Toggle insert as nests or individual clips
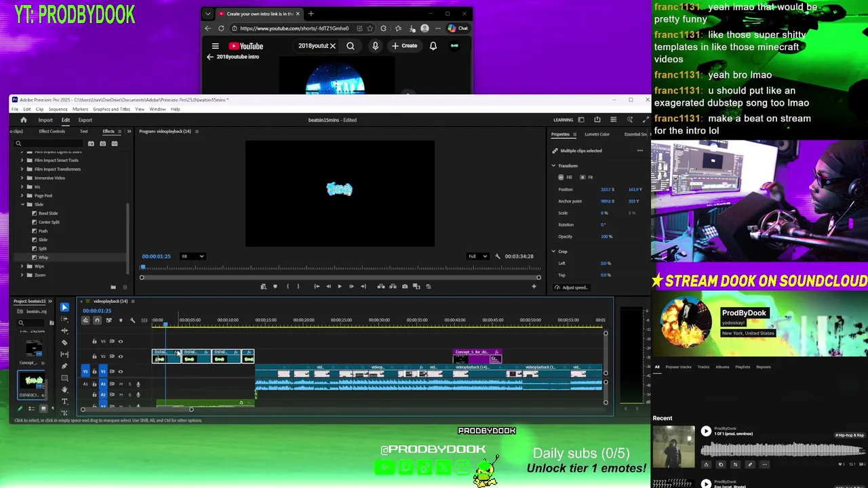Image resolution: width=868 pixels, height=488 pixels. coord(85,320)
